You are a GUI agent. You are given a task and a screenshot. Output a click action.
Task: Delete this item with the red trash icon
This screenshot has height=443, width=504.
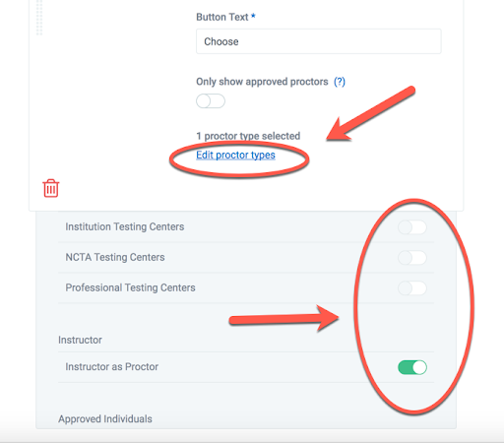coord(51,188)
